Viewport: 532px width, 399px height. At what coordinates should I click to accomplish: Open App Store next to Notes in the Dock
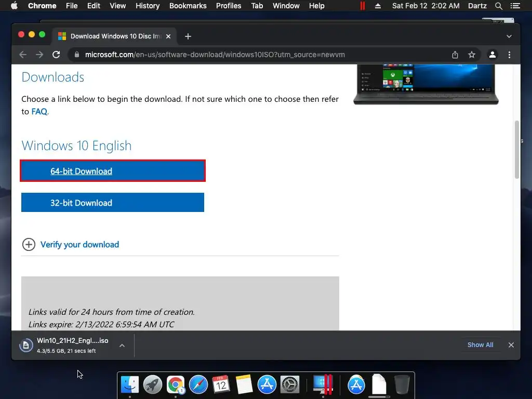tap(267, 385)
